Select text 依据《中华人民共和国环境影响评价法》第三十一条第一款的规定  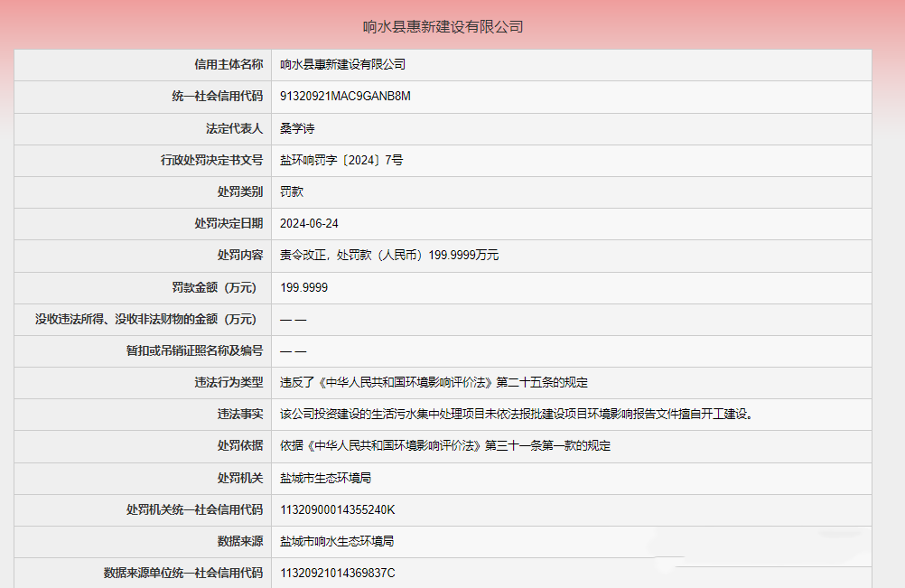click(x=445, y=445)
